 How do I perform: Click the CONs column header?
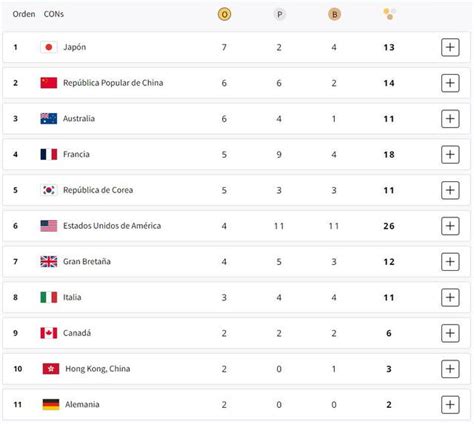pyautogui.click(x=54, y=14)
